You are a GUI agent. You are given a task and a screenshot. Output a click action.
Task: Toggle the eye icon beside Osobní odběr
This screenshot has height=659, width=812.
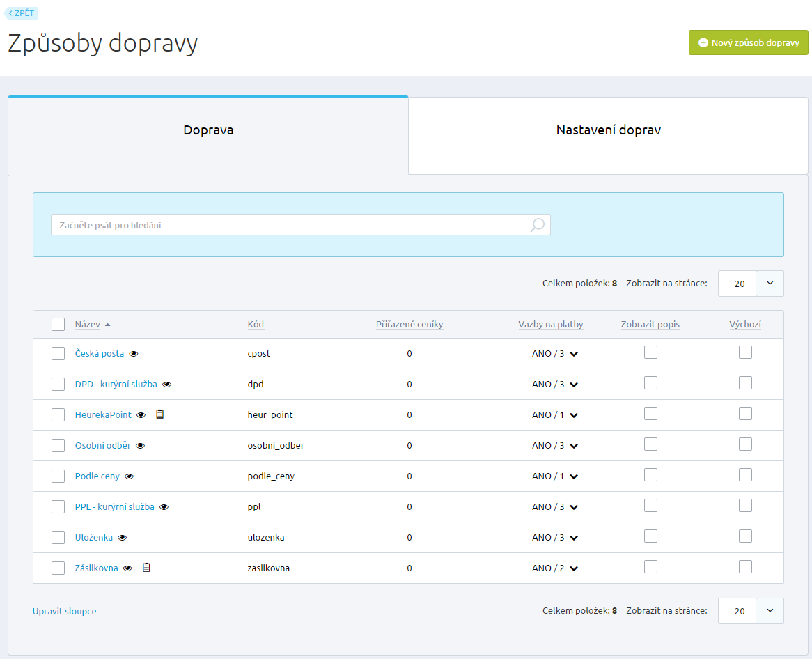tap(141, 446)
